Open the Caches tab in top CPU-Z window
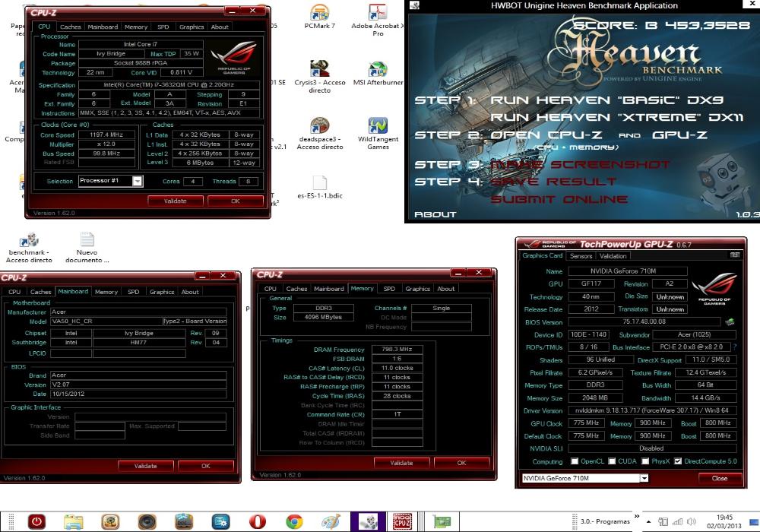Viewport: 760px width, 532px height. click(71, 27)
